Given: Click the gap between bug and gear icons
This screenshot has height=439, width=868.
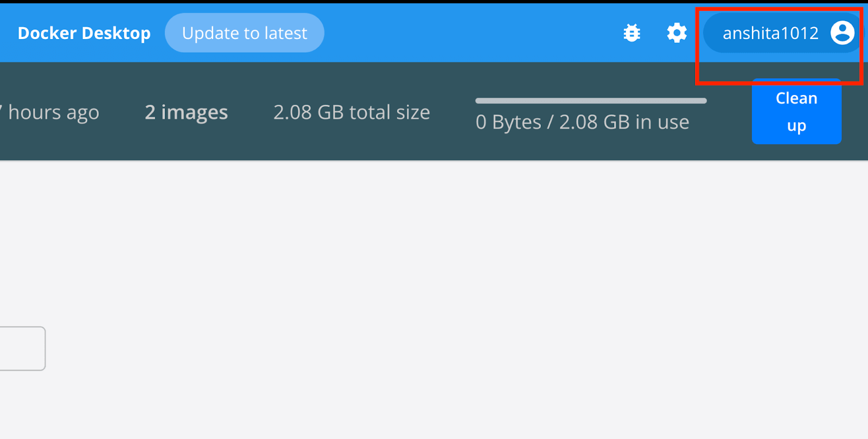Looking at the screenshot, I should [x=654, y=33].
